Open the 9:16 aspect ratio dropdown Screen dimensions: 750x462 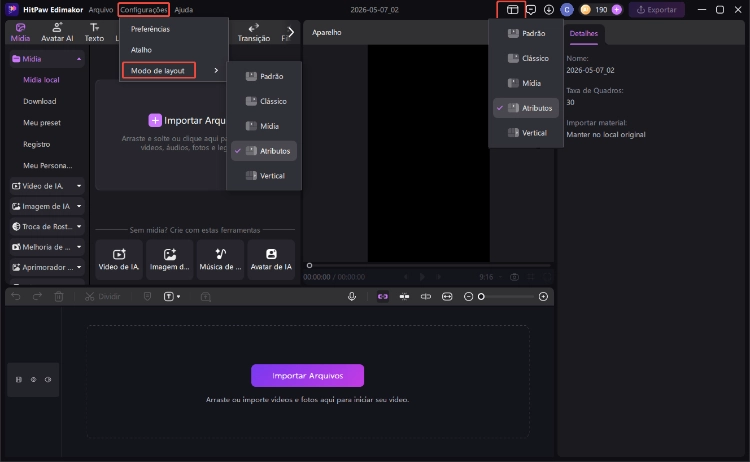click(x=491, y=277)
